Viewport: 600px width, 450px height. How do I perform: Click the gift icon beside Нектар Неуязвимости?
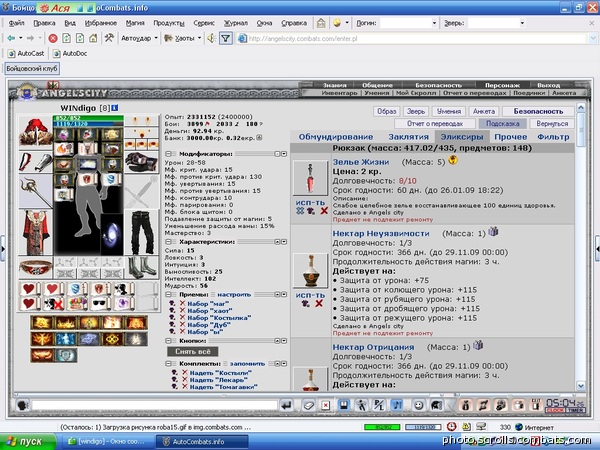point(493,231)
